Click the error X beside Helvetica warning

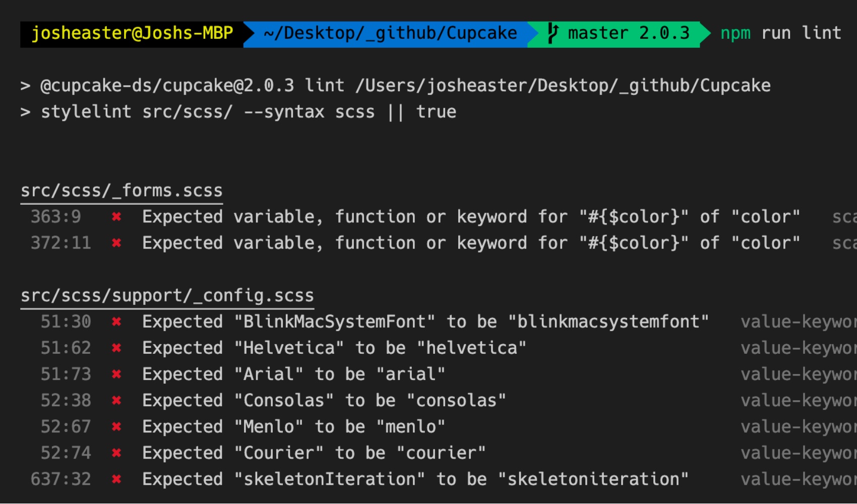(x=116, y=348)
